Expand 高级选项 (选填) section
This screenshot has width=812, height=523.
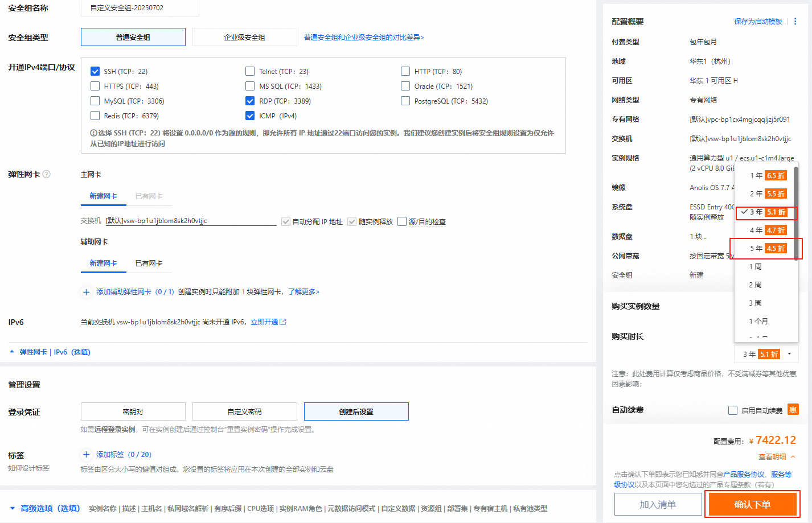coord(46,509)
